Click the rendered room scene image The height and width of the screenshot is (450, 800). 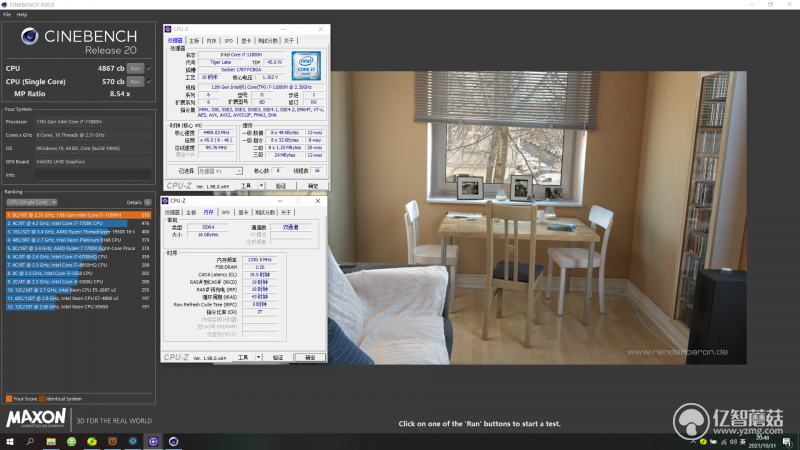537,217
